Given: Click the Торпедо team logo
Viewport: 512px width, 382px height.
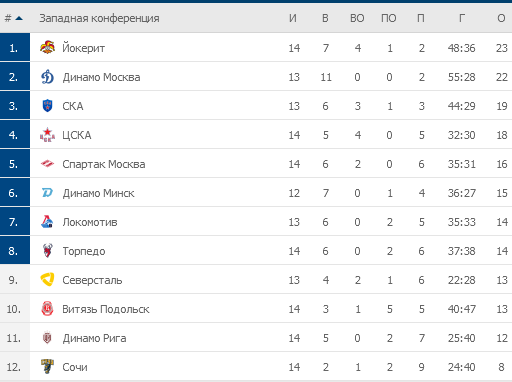Looking at the screenshot, I should (47, 251).
